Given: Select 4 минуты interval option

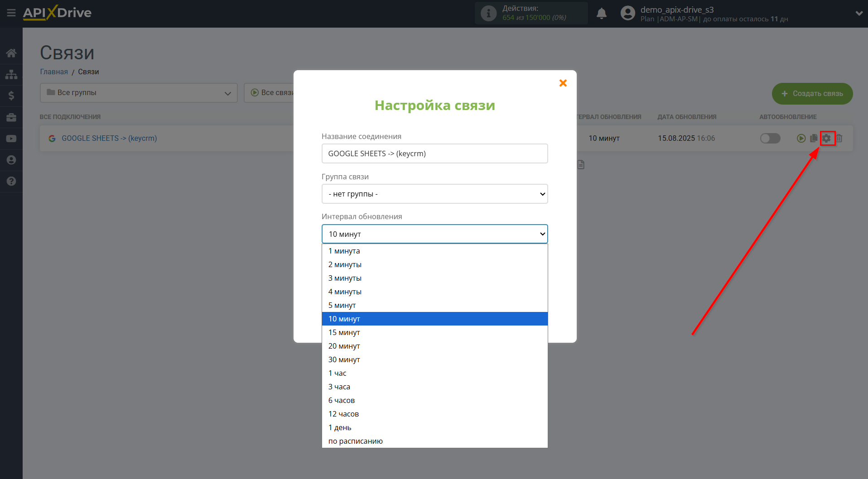Looking at the screenshot, I should 434,292.
